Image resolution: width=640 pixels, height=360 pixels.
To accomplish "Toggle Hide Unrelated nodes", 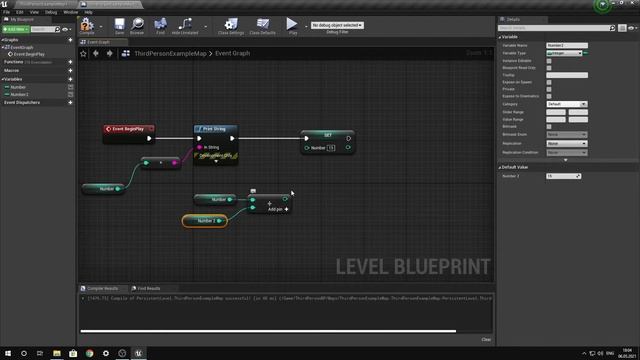I will [185, 25].
